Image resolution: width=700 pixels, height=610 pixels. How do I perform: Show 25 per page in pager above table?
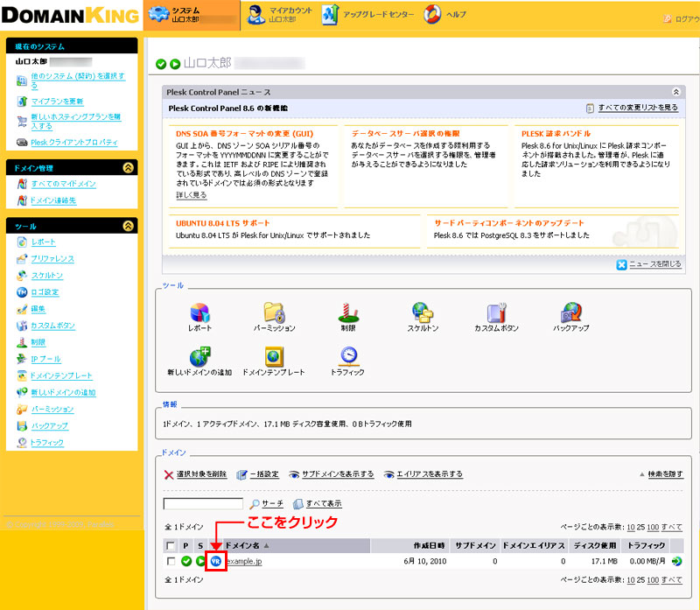tap(640, 528)
